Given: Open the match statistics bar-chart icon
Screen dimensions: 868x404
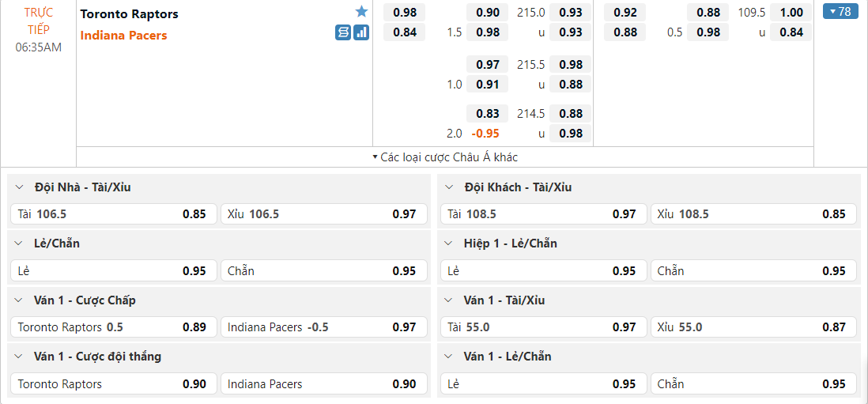Looking at the screenshot, I should coord(361,32).
